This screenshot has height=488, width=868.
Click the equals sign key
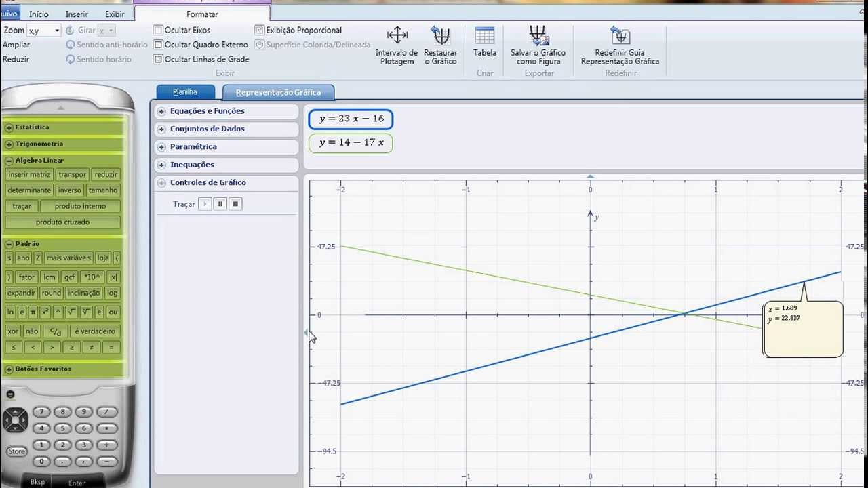pos(111,348)
